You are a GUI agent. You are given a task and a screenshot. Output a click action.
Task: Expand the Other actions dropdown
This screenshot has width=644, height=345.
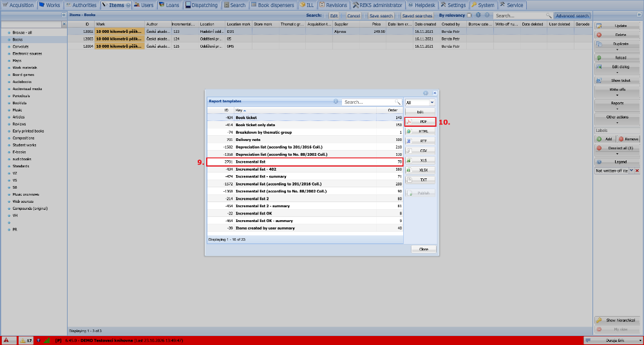click(x=618, y=119)
